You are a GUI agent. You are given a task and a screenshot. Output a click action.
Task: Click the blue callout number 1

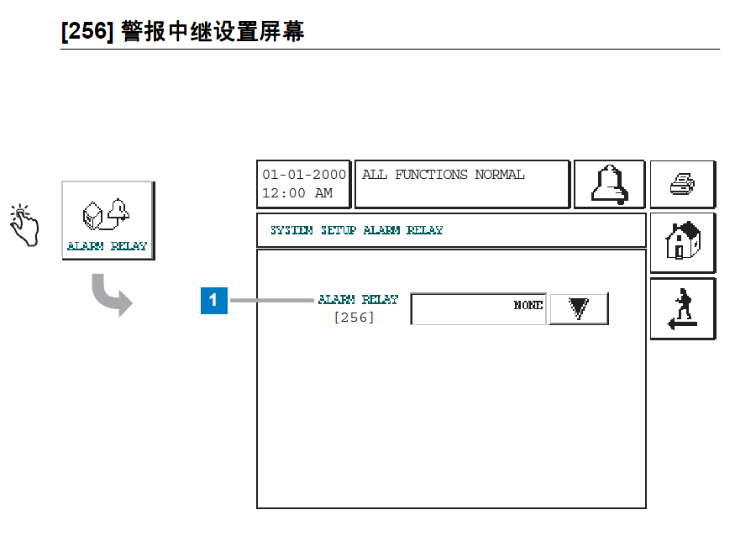(213, 300)
